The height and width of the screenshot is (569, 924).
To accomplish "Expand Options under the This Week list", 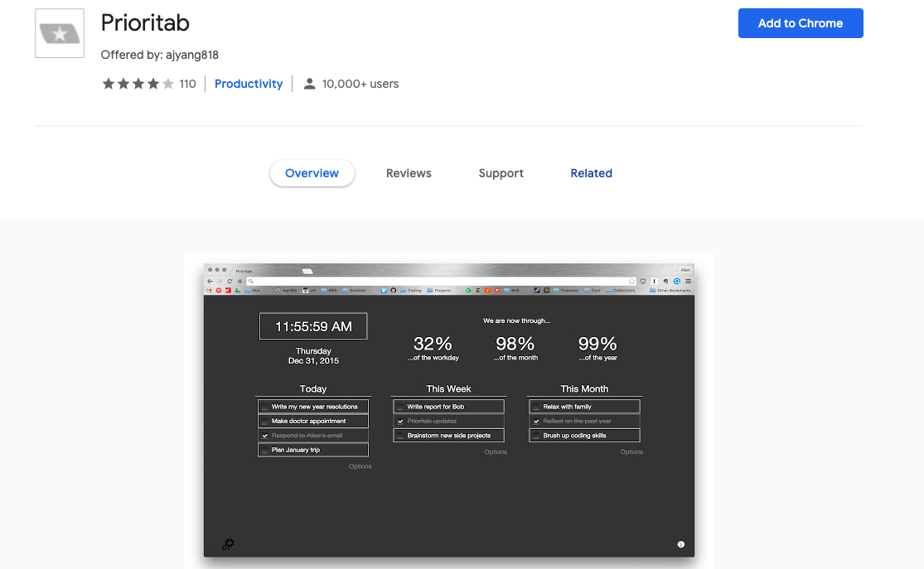I will [496, 452].
